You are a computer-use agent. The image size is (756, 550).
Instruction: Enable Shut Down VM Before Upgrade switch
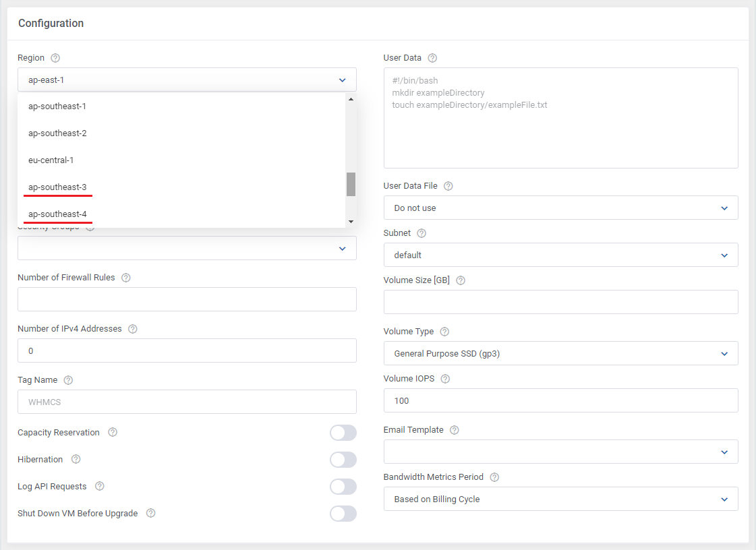[x=343, y=514]
